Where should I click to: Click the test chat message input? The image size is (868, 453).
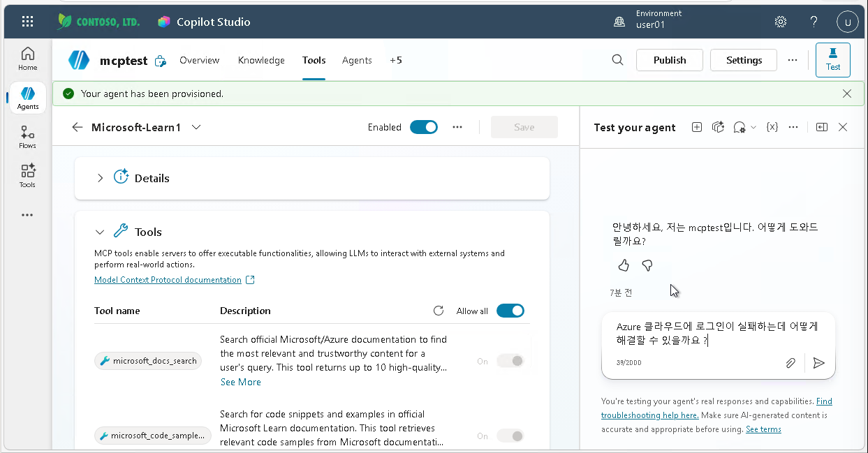point(718,334)
